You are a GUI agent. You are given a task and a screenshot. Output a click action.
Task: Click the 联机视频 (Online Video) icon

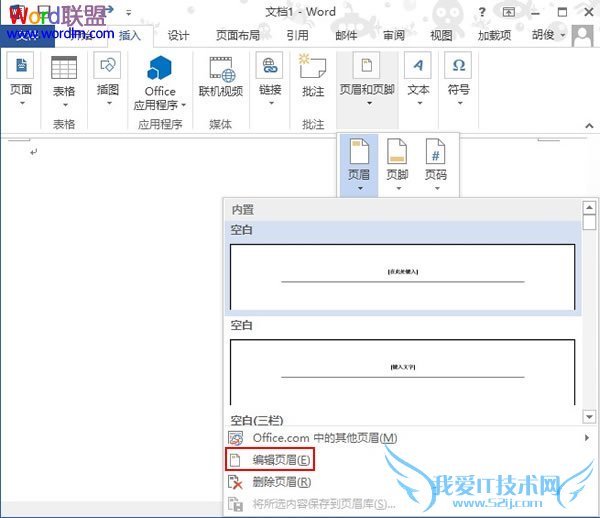click(x=222, y=69)
